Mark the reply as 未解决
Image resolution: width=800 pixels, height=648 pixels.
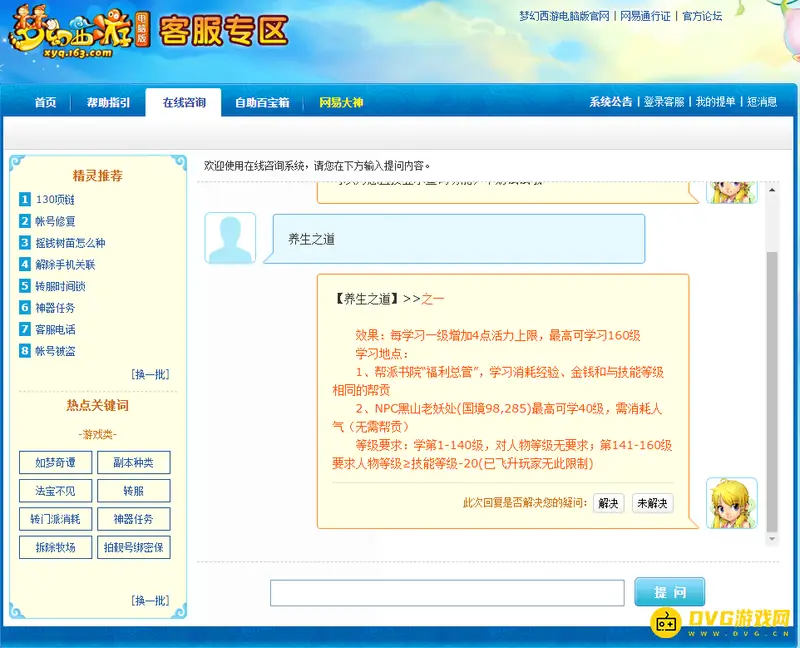[653, 503]
